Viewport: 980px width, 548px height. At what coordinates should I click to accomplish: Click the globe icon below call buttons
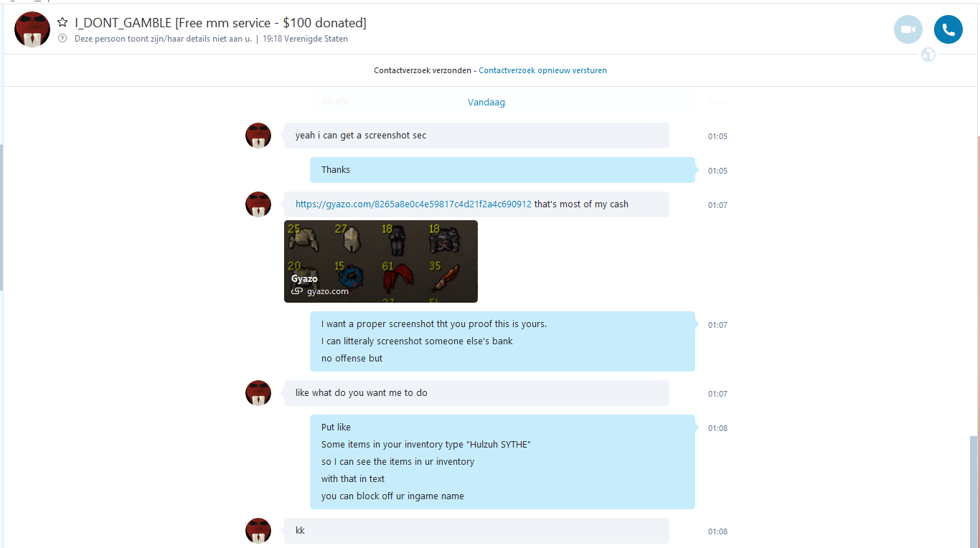928,55
